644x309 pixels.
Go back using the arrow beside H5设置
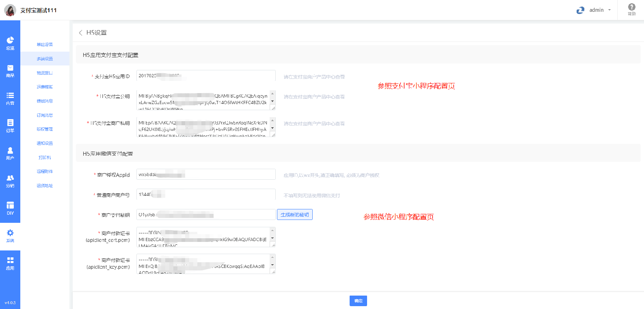click(x=80, y=33)
